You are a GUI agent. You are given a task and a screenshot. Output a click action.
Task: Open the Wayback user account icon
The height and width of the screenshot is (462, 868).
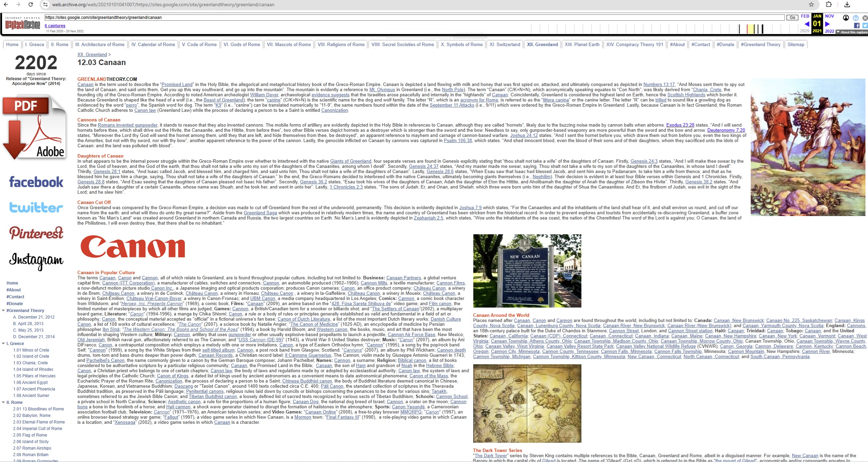coord(846,18)
